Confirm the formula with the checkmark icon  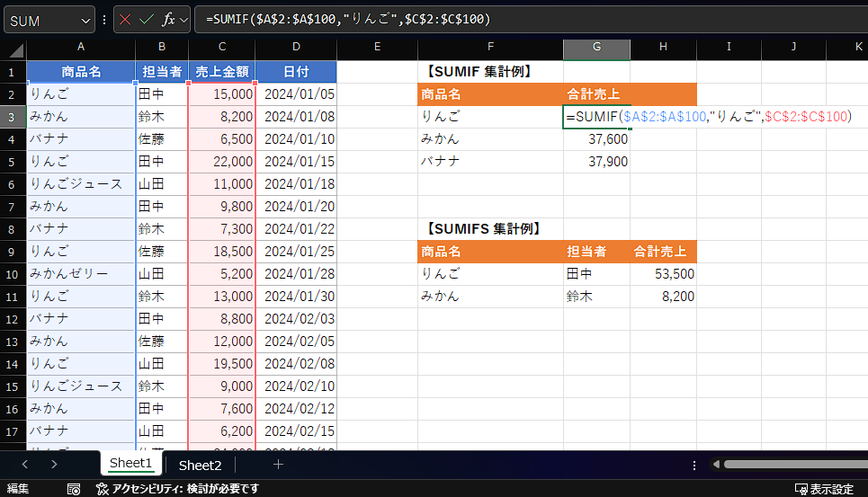click(147, 20)
